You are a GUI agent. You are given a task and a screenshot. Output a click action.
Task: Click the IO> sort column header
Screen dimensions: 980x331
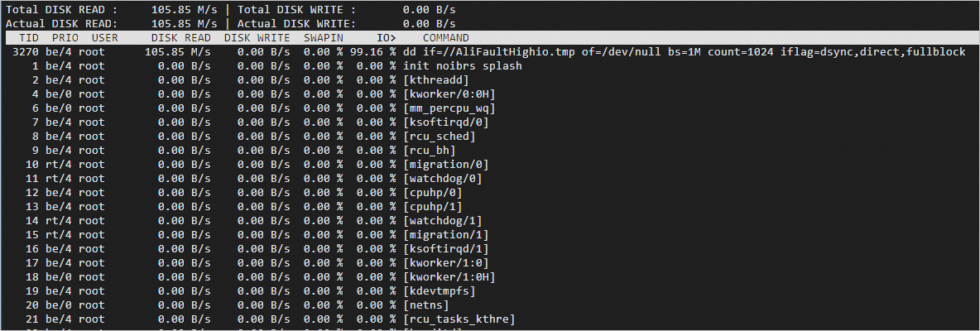click(x=386, y=38)
